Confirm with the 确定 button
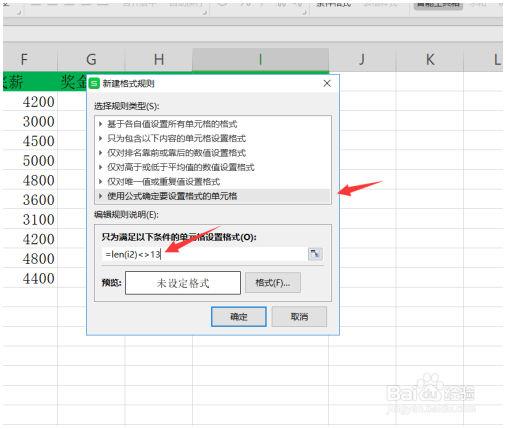The image size is (506, 429). 239,317
